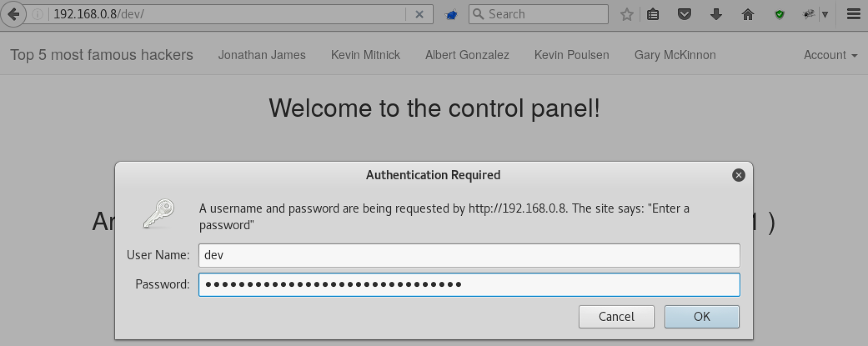The image size is (868, 346).
Task: Open the reading list clipboard icon
Action: tap(653, 14)
